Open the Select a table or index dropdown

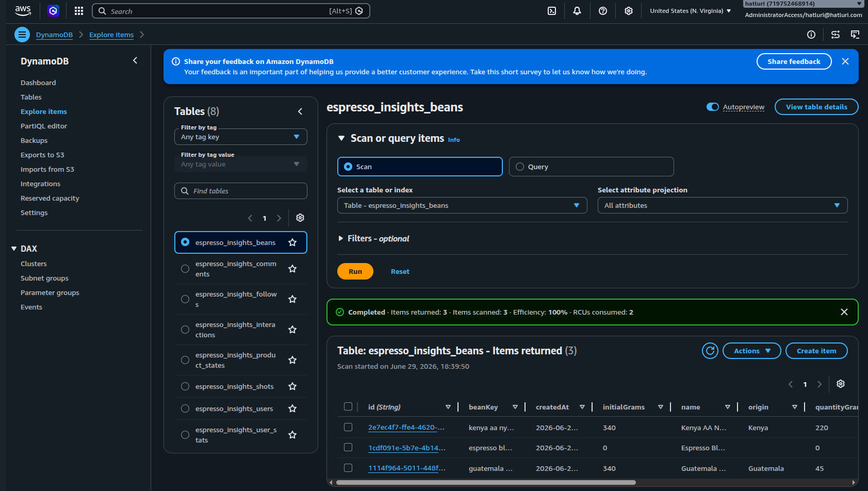462,205
